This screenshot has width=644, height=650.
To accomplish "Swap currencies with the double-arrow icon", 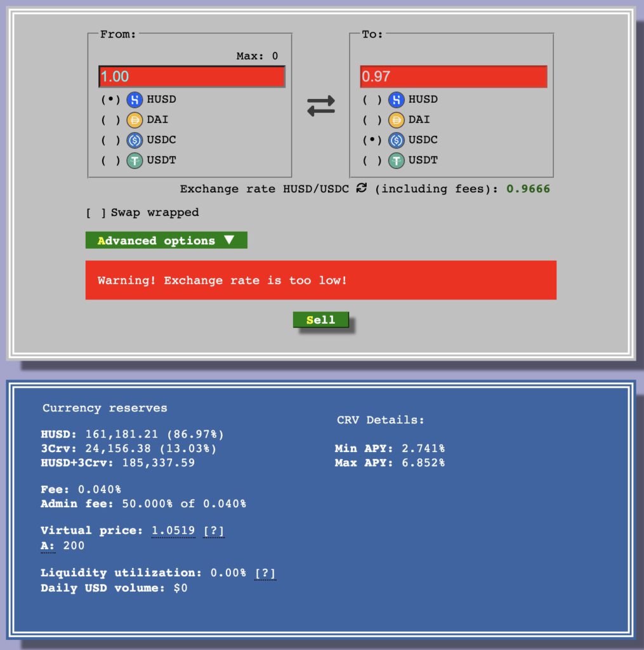I will (321, 106).
